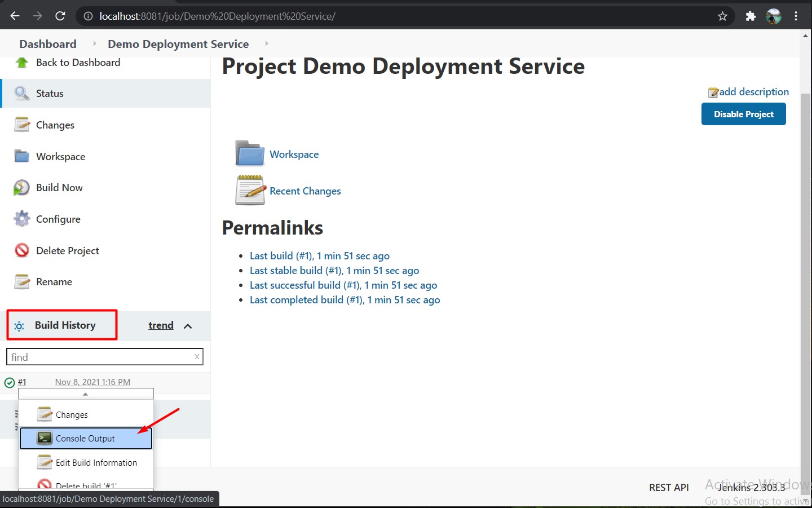Click the Delete Project icon
Screen dimensions: 812x508
coord(21,250)
